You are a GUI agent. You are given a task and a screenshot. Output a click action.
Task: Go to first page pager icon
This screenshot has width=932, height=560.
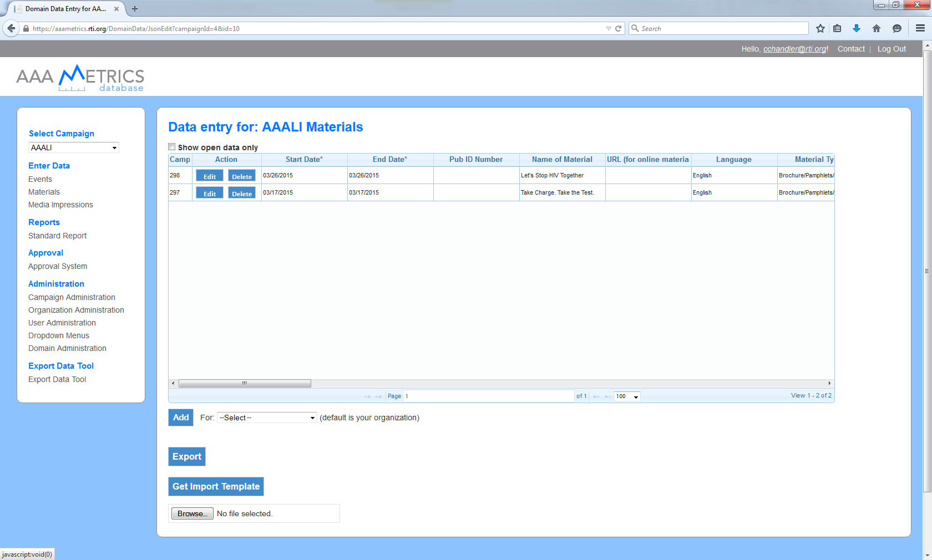click(367, 396)
